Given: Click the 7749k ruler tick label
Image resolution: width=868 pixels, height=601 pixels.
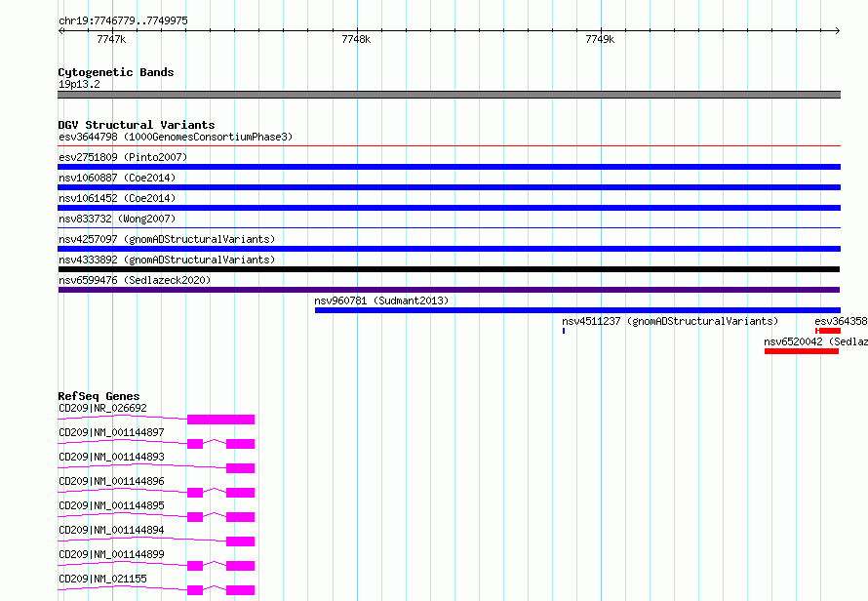Looking at the screenshot, I should tap(600, 39).
